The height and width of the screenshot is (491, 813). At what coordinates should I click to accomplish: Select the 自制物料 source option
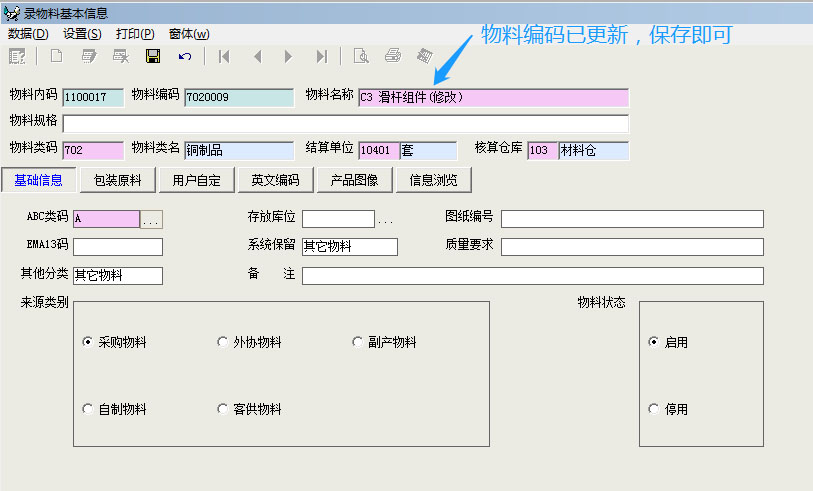point(88,409)
